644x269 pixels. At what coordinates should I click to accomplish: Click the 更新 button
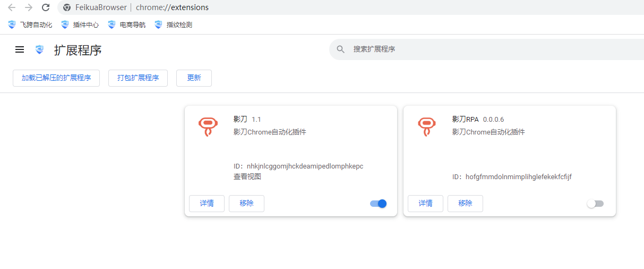[194, 78]
